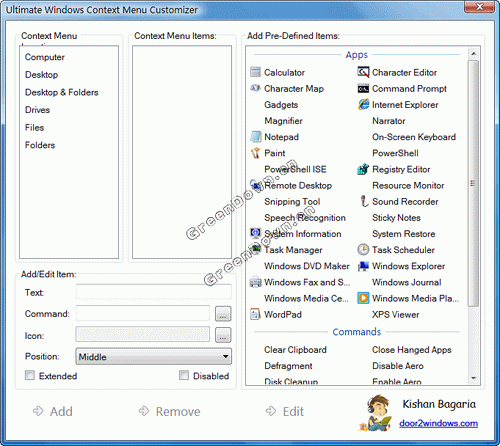Choose Windows Media Center item

coord(307,298)
